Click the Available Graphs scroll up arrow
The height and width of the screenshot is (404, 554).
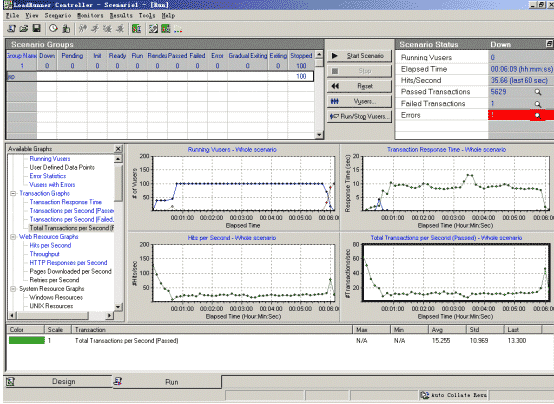pos(118,159)
